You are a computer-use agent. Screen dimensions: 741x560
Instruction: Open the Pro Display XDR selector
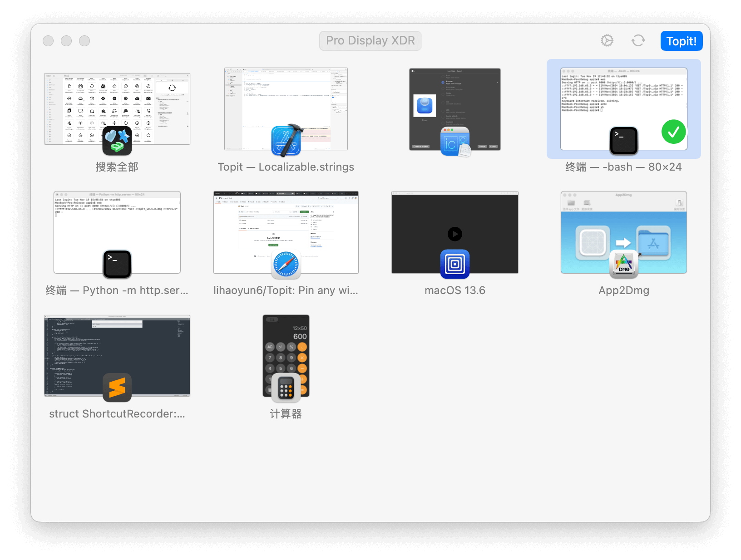(x=370, y=40)
